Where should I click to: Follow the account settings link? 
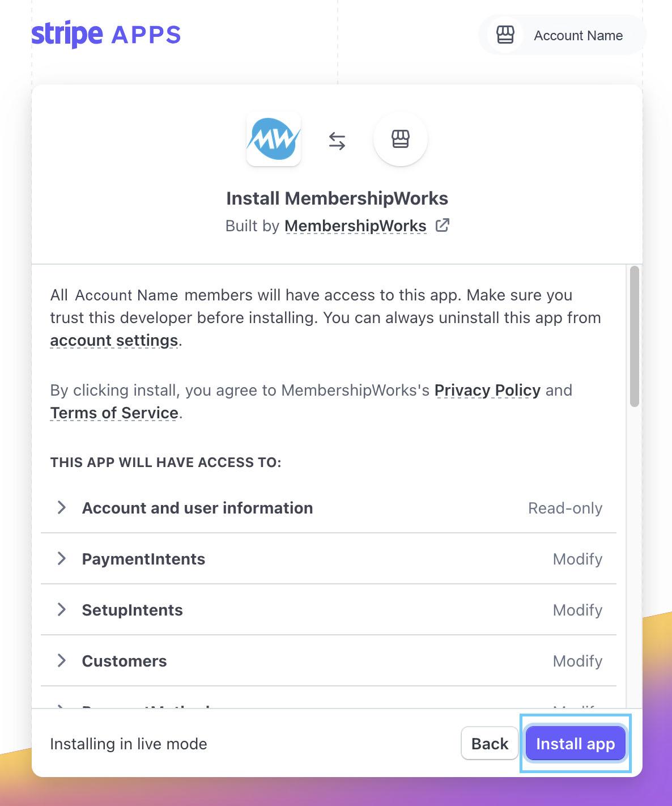114,341
